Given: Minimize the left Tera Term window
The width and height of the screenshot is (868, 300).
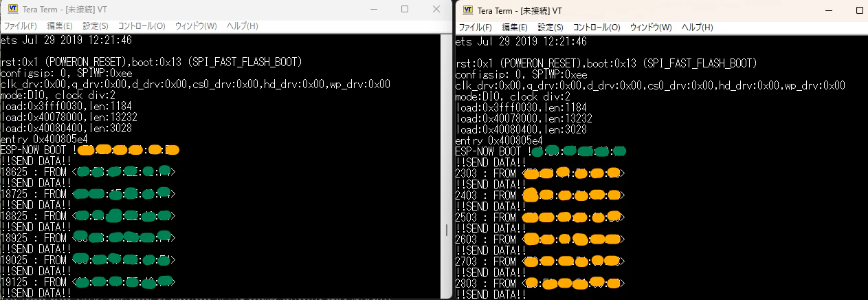Looking at the screenshot, I should pyautogui.click(x=373, y=9).
